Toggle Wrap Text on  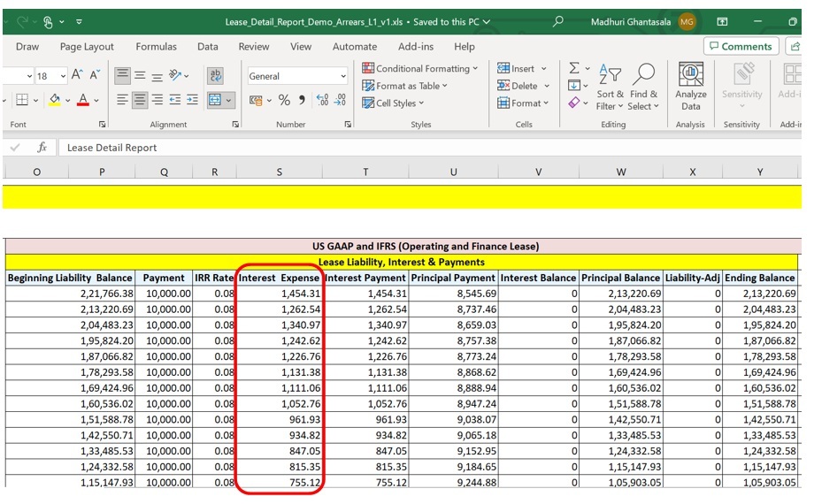(215, 76)
